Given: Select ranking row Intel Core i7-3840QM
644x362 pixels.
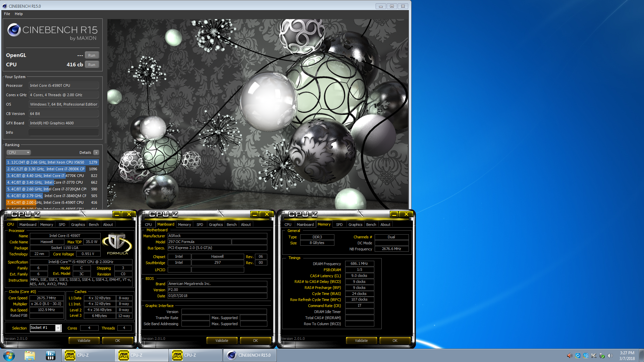Looking at the screenshot, I should pyautogui.click(x=52, y=196).
